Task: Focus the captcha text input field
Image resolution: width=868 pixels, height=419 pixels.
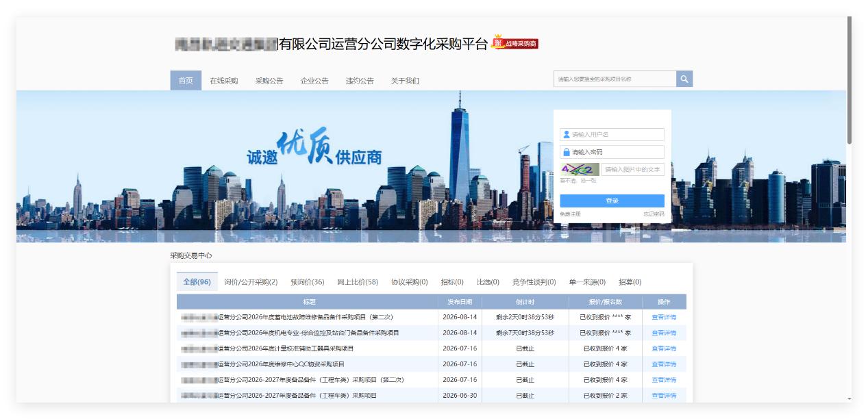Action: 633,169
